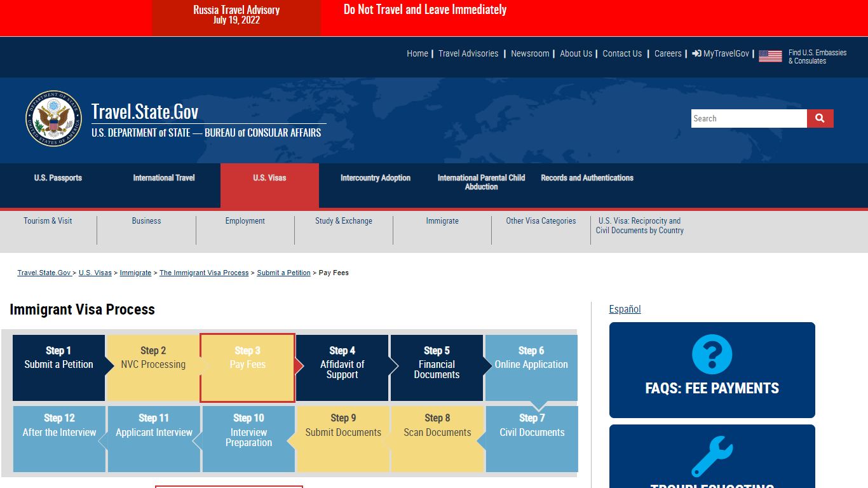The image size is (868, 488).
Task: Click The Immigrant Visa Process breadcrumb
Action: (204, 273)
